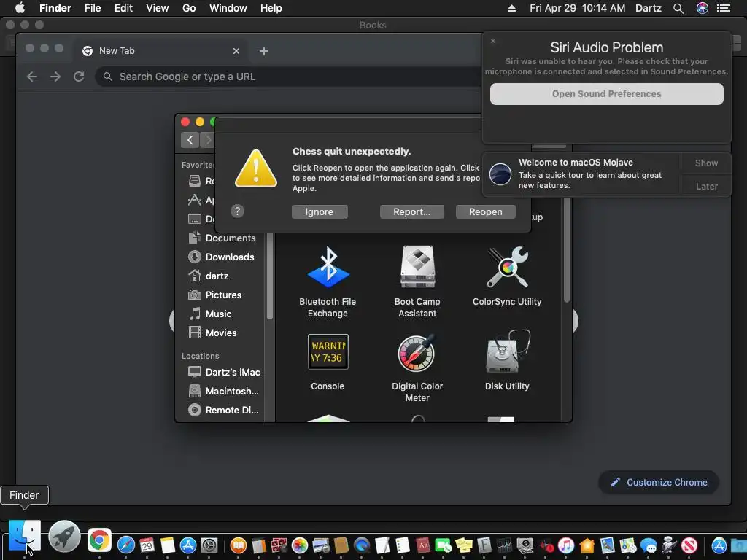
Task: Open Automator from the Dock
Action: (669, 545)
